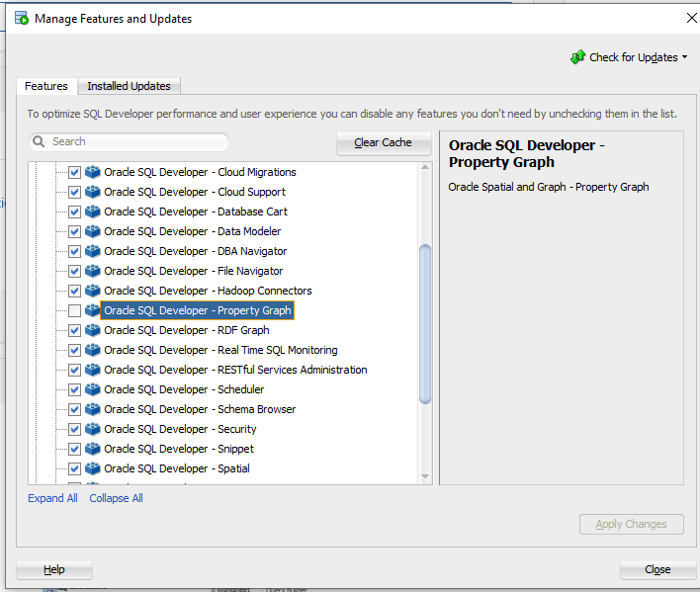Click the Schema Browser feature icon
Viewport: 700px width, 592px height.
click(92, 409)
